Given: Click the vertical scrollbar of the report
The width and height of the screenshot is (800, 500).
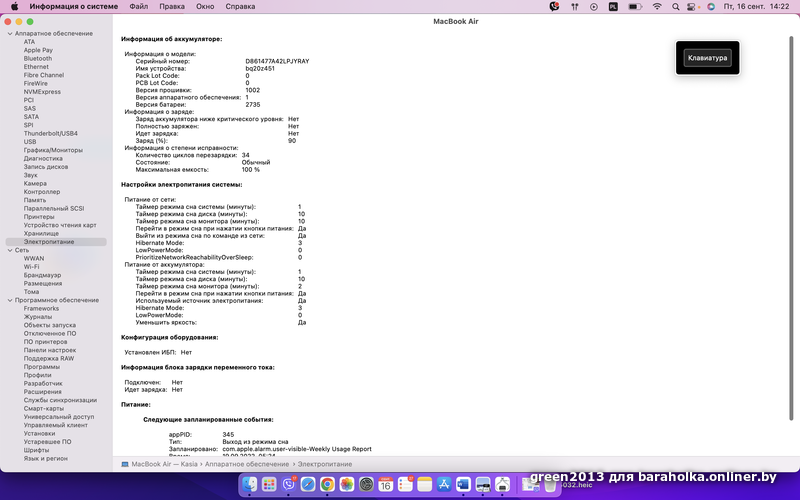Looking at the screenshot, I should click(791, 228).
